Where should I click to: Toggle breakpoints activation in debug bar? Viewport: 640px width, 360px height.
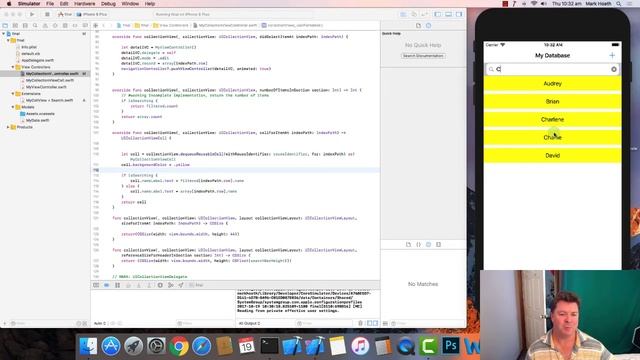coord(107,285)
